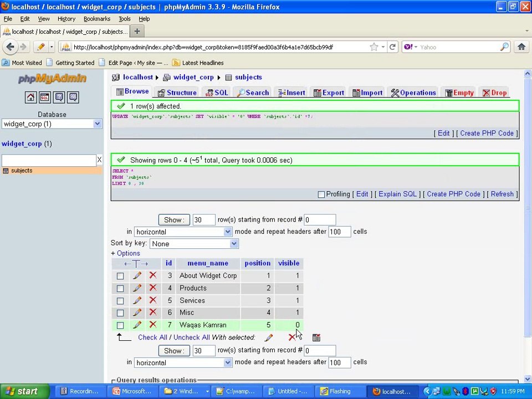This screenshot has width=532, height=399.
Task: Enable the Profiling checkbox
Action: 321,195
